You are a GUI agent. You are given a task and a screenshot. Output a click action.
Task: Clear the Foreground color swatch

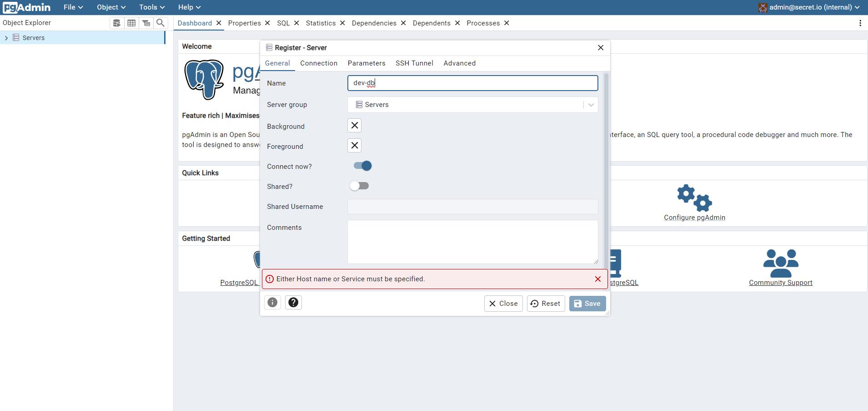click(355, 145)
